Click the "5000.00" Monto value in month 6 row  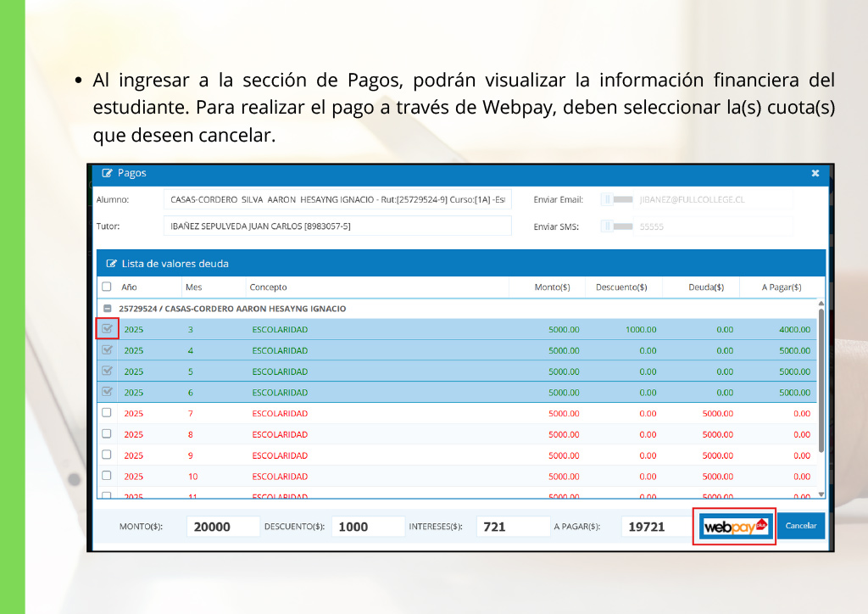[x=564, y=393]
